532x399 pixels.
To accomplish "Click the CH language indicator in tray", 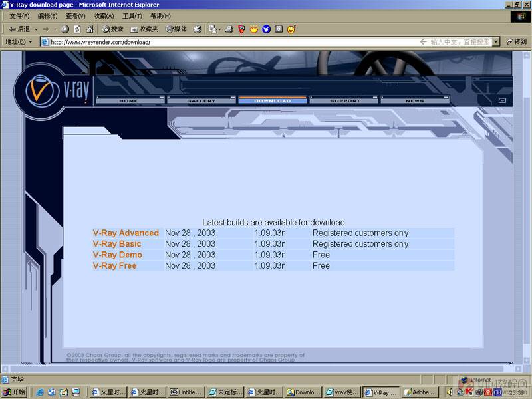I will tap(497, 392).
